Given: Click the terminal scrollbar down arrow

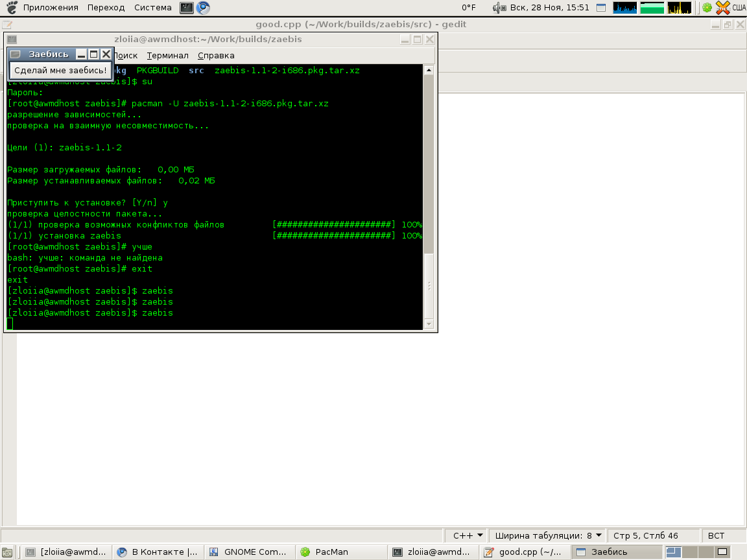Looking at the screenshot, I should [429, 324].
